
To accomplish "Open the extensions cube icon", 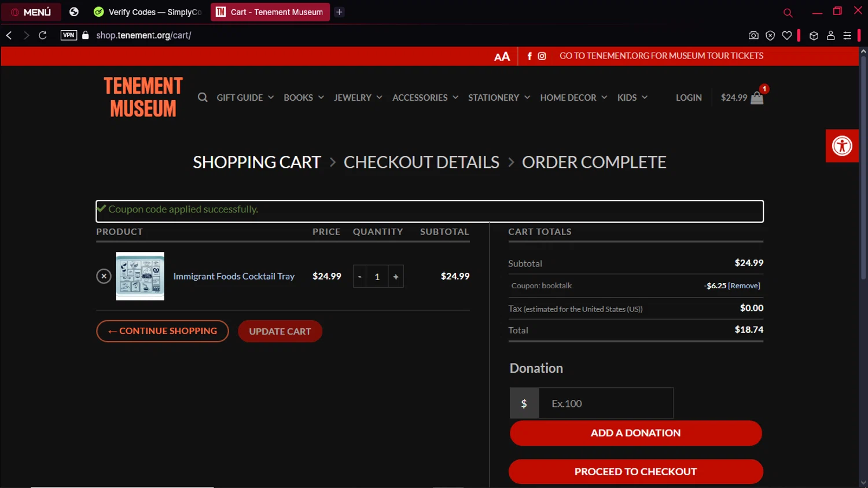I will coord(814,35).
